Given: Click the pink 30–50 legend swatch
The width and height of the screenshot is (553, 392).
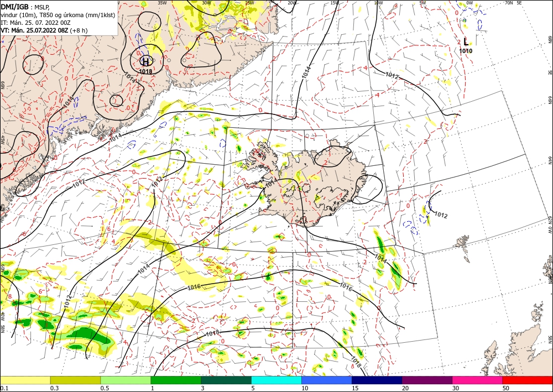Looking at the screenshot, I should (478, 380).
